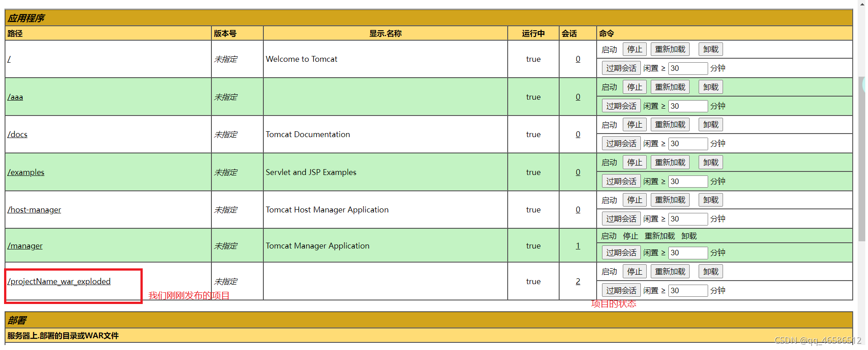Undeploy the /projectName_war_exploded application
The width and height of the screenshot is (868, 350).
(x=711, y=272)
